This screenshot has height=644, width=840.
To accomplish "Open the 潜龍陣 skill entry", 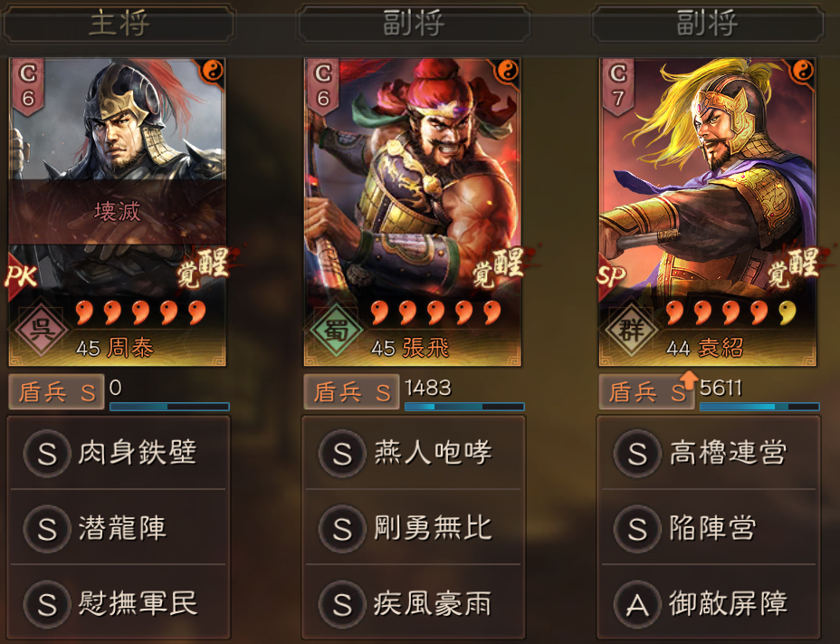I will pos(119,528).
